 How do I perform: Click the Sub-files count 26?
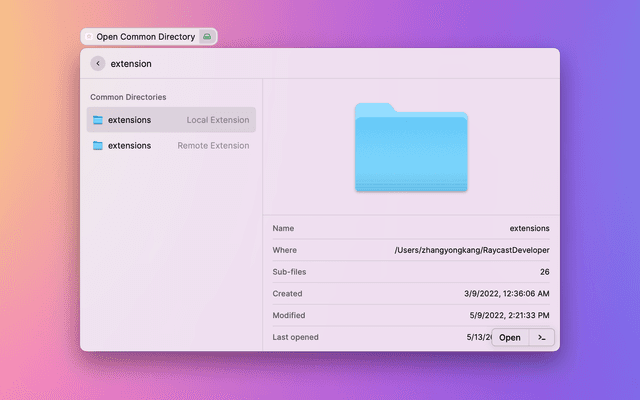[x=544, y=272]
